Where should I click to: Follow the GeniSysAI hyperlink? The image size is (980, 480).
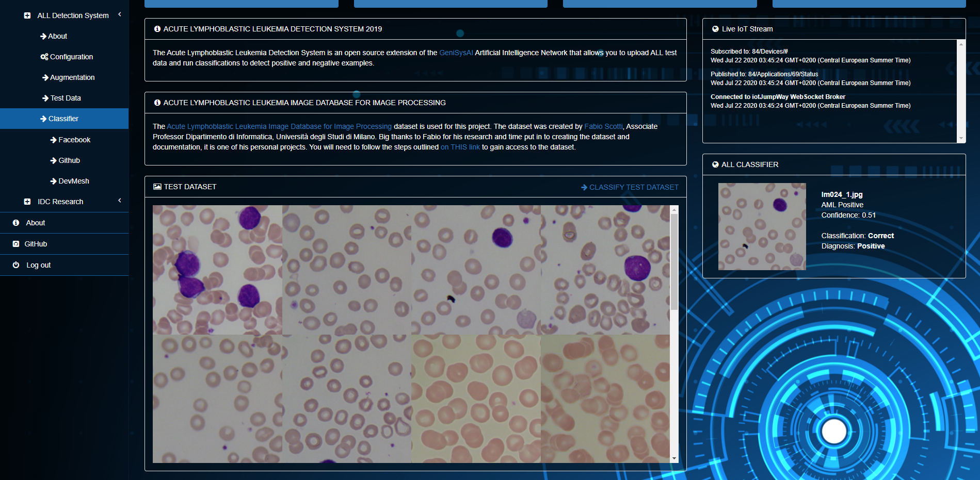456,53
